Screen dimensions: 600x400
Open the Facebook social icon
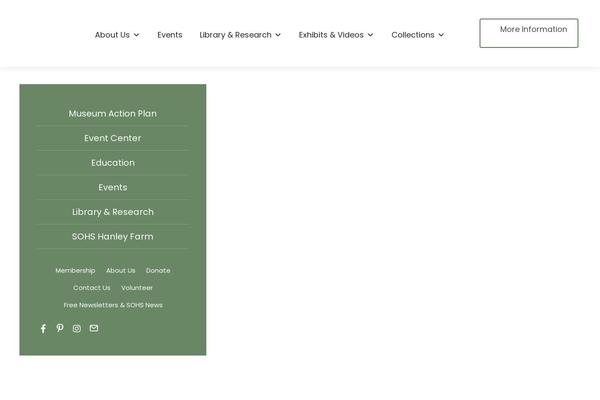[x=43, y=328]
